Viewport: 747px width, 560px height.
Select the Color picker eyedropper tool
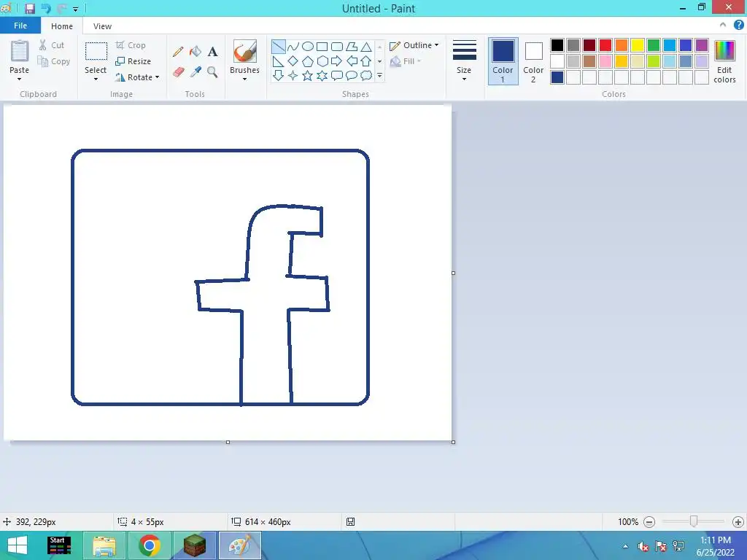point(196,72)
